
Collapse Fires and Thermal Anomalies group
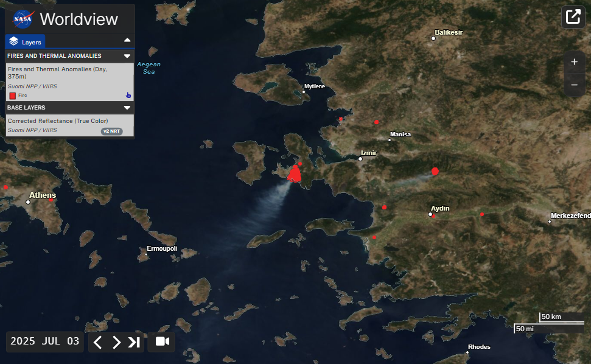[127, 56]
